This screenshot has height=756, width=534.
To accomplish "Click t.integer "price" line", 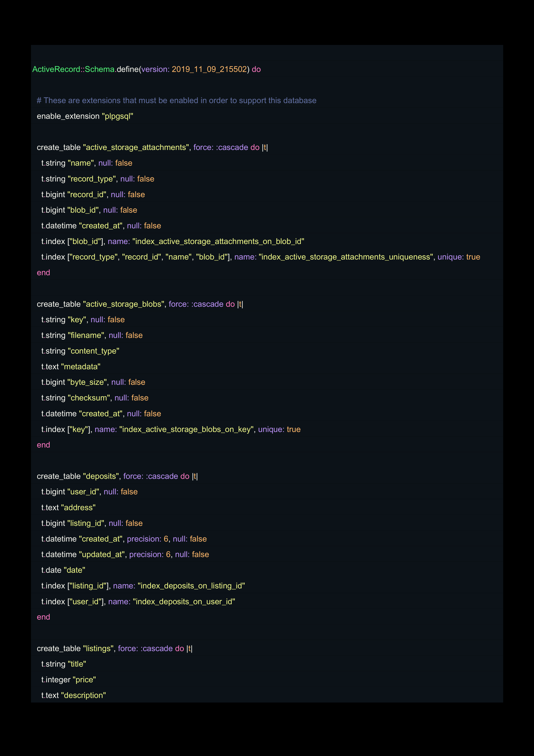I will tap(68, 680).
